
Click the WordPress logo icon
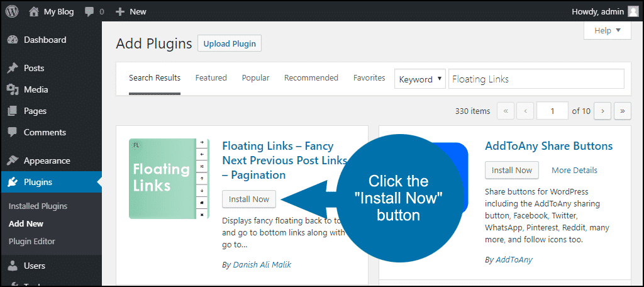[12, 12]
